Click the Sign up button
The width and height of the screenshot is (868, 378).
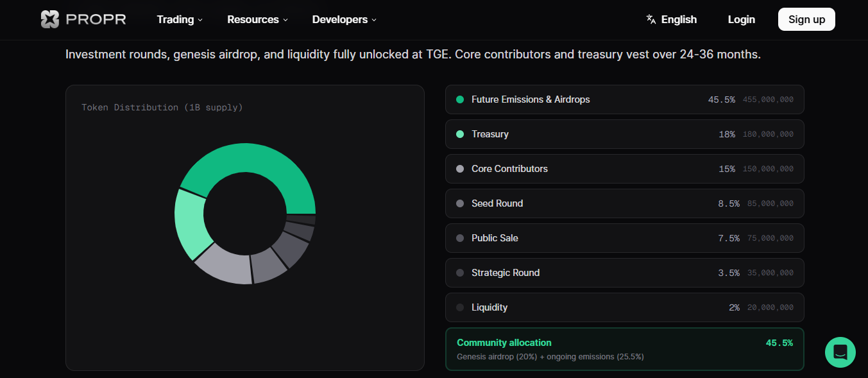tap(806, 19)
